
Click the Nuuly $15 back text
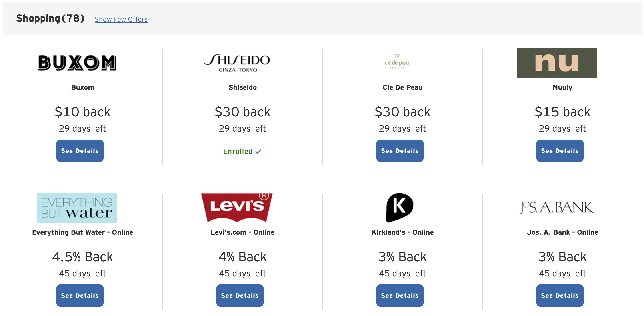(x=562, y=112)
